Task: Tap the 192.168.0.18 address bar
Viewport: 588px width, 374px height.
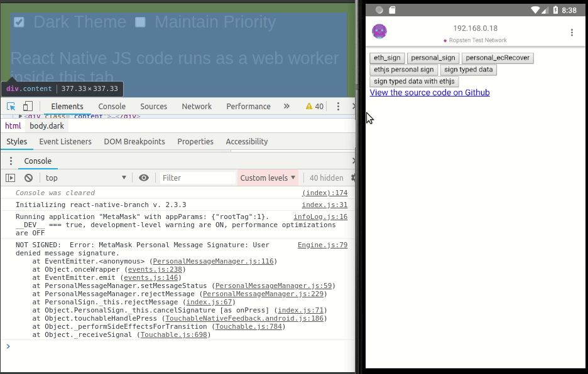Action: tap(475, 28)
